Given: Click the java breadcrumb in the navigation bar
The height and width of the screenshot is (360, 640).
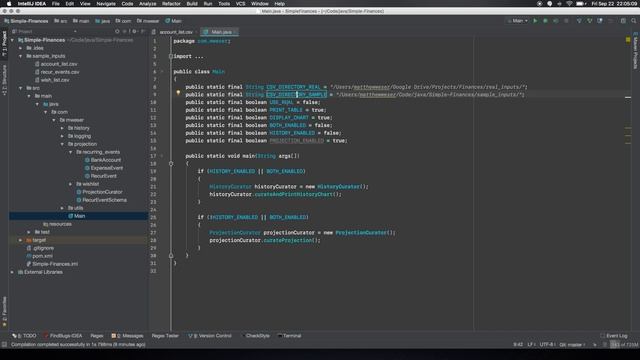Looking at the screenshot, I should 103,21.
